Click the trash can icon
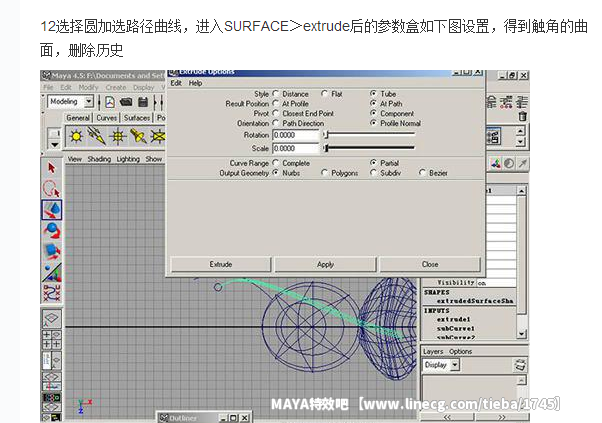This screenshot has height=423, width=602. tap(522, 116)
